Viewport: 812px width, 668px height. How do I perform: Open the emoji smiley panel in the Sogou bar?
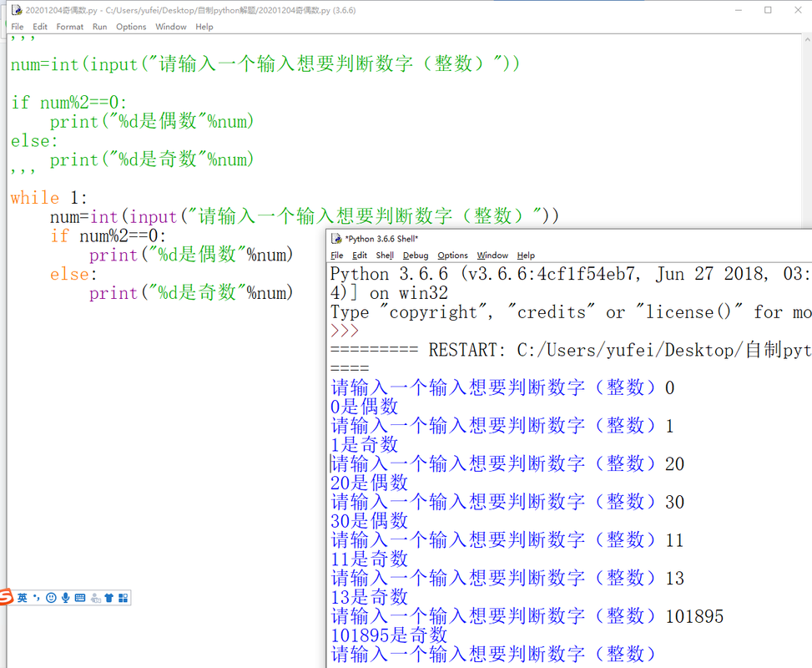(51, 598)
